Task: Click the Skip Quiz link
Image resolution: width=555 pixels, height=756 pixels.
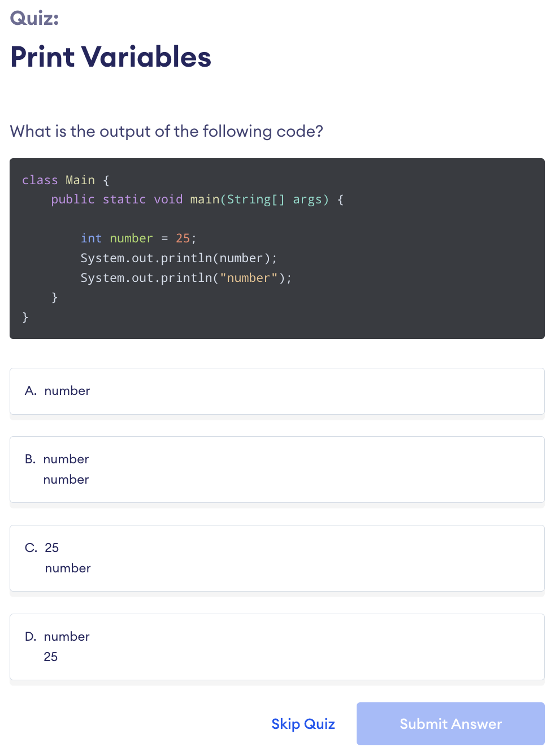Action: [303, 724]
